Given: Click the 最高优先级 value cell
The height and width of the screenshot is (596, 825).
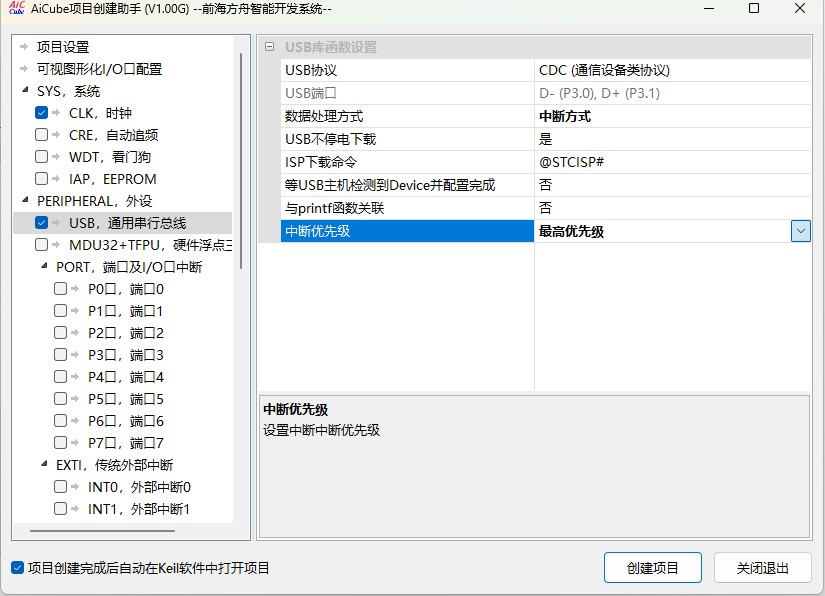Looking at the screenshot, I should [x=662, y=231].
